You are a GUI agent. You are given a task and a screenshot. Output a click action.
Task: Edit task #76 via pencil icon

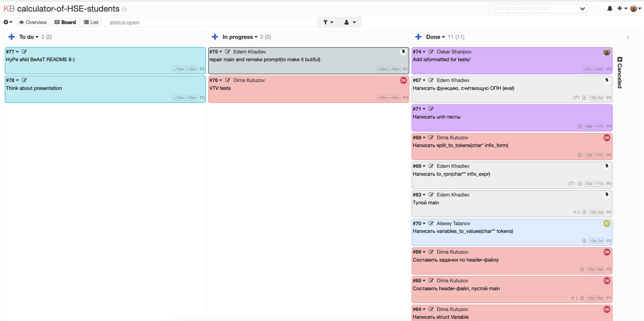pyautogui.click(x=227, y=80)
